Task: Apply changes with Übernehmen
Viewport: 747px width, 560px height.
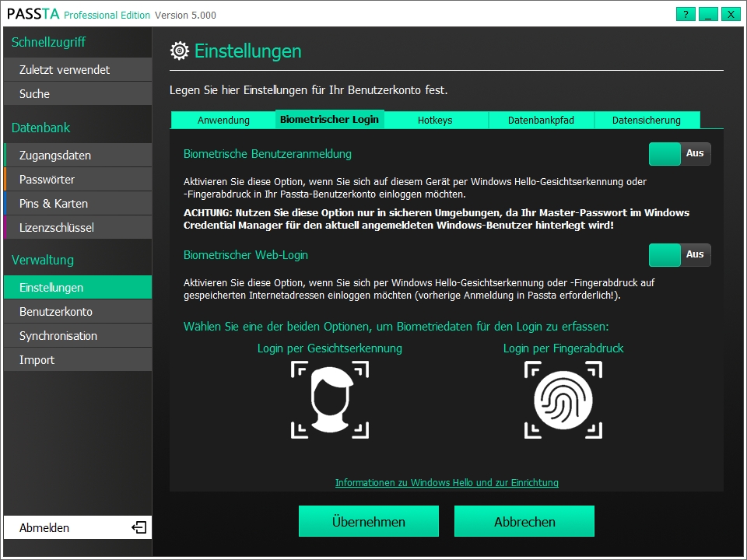Action: tap(369, 521)
